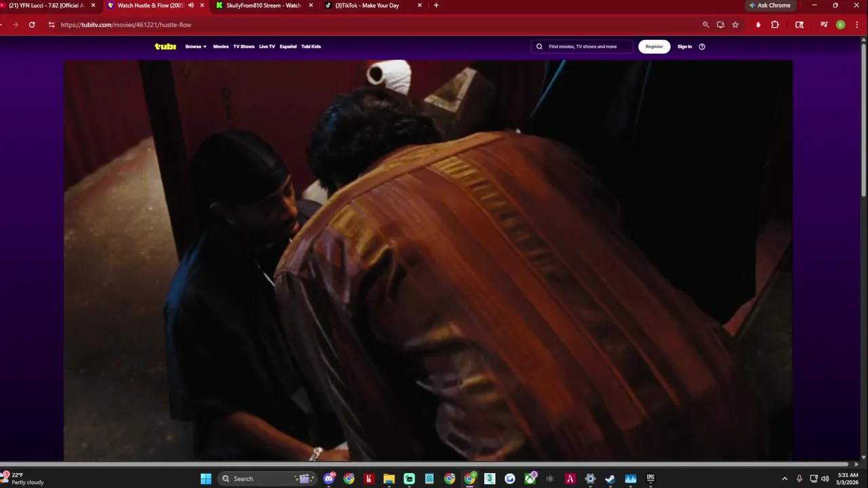The image size is (868, 488).
Task: Open the red hand blocker extension
Action: point(758,24)
